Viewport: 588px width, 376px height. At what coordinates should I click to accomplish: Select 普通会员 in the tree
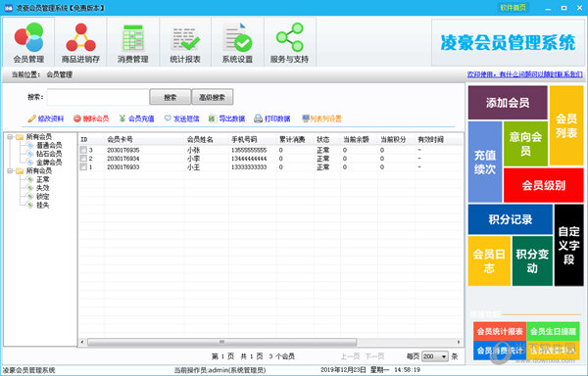tap(49, 145)
